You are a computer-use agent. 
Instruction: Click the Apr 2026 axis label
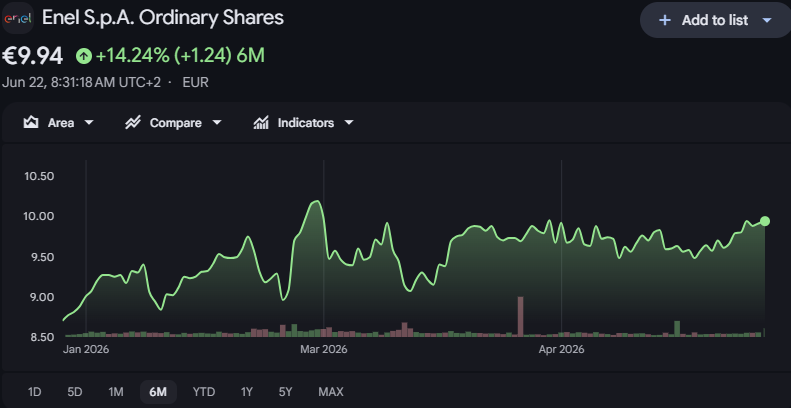coord(561,349)
